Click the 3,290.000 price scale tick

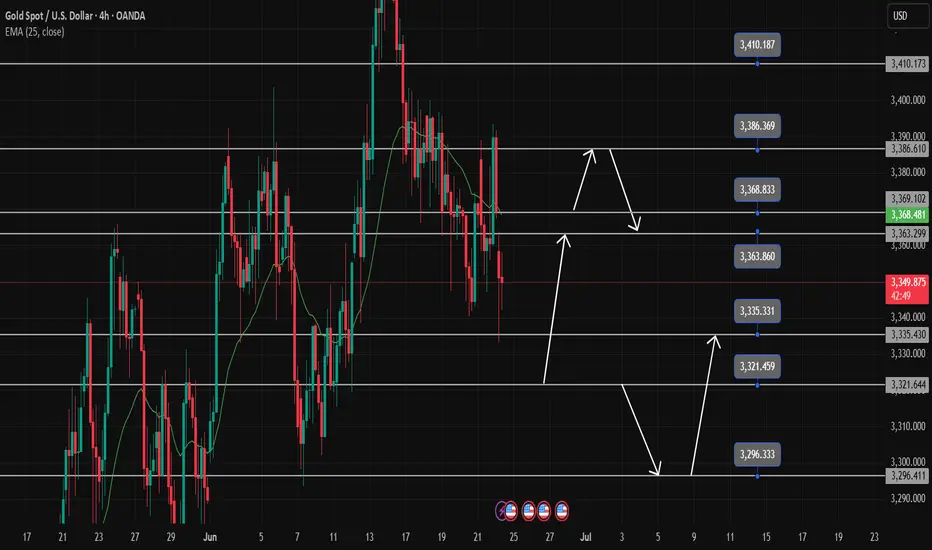908,498
